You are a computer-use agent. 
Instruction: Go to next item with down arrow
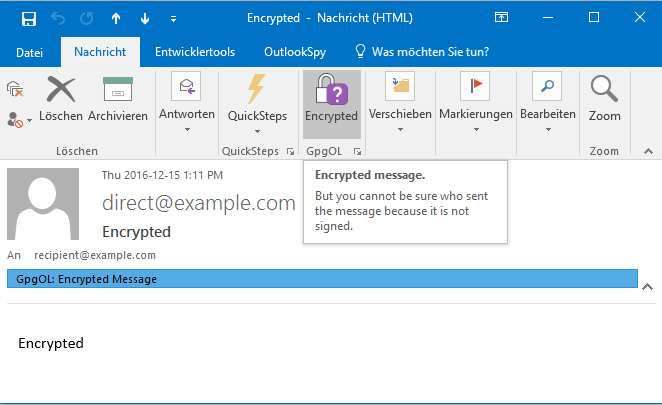pyautogui.click(x=146, y=18)
